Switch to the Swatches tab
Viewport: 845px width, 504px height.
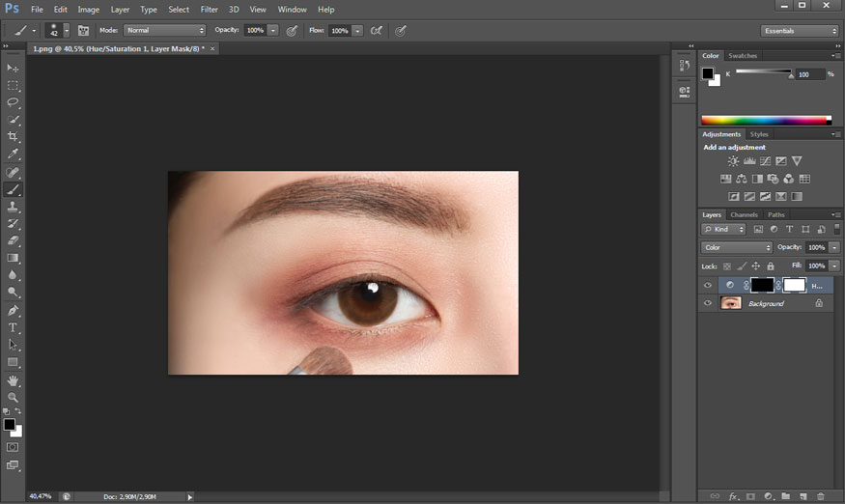coord(742,56)
